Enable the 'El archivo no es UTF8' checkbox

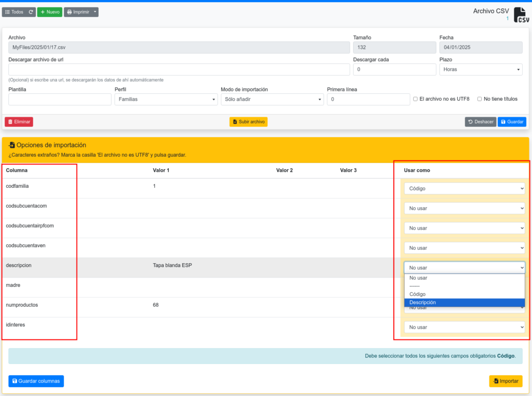415,99
